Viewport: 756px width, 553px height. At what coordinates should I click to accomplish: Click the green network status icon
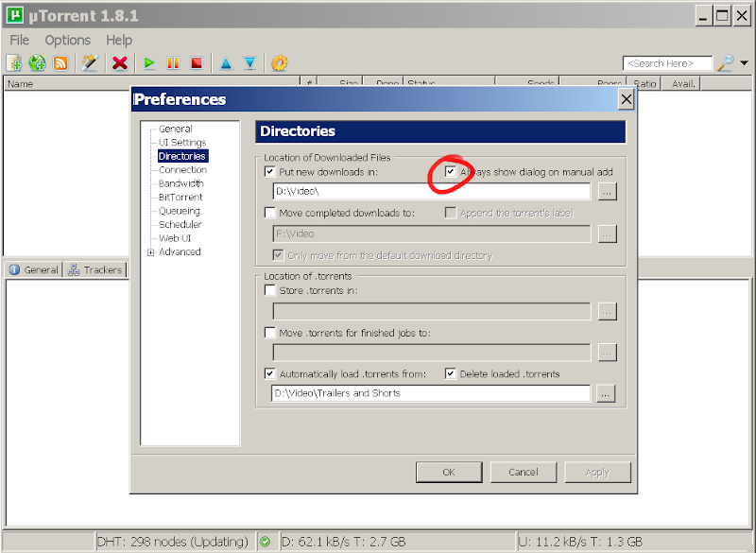(x=265, y=542)
